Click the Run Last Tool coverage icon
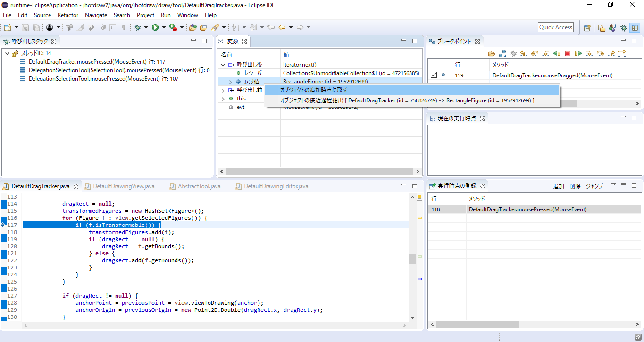 coord(173,27)
